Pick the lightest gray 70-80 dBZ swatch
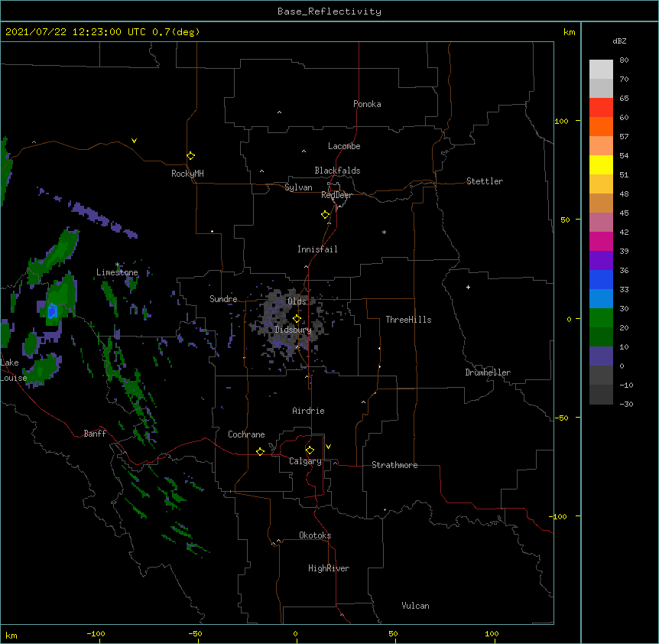The height and width of the screenshot is (644, 659). click(x=601, y=70)
